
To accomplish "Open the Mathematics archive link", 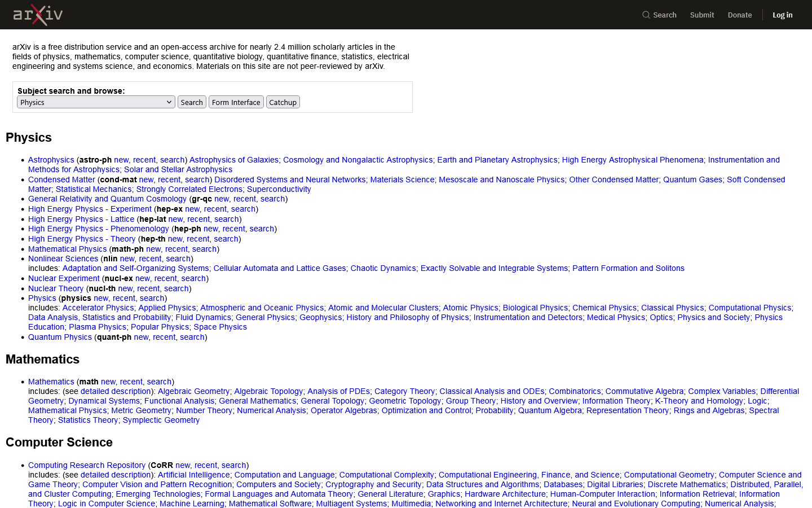I will coord(51,382).
